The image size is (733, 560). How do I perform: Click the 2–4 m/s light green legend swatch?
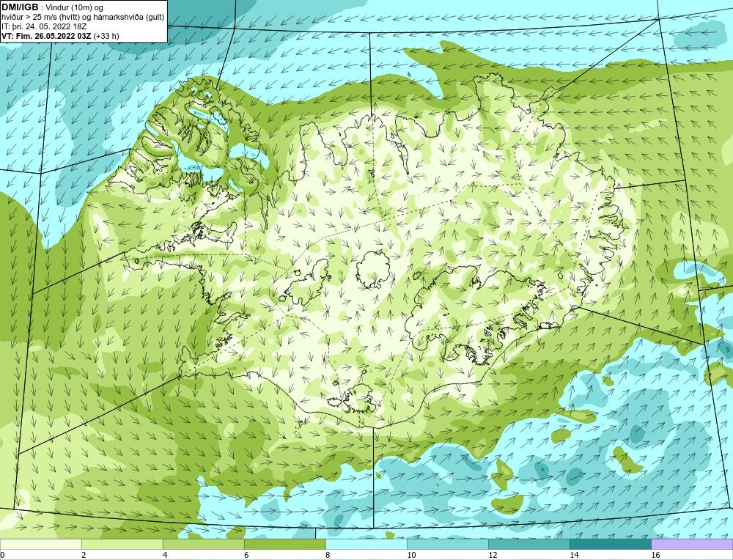click(122, 544)
